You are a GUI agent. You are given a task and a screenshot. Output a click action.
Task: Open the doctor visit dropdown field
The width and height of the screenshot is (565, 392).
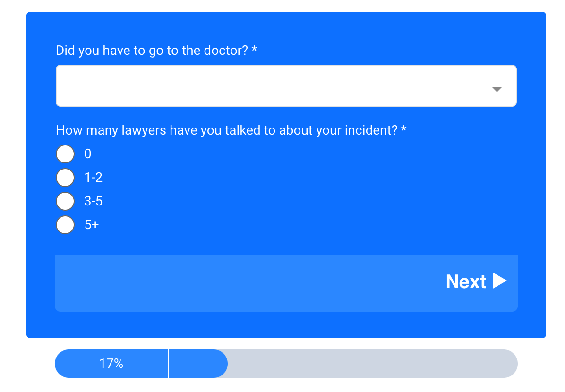pos(274,86)
